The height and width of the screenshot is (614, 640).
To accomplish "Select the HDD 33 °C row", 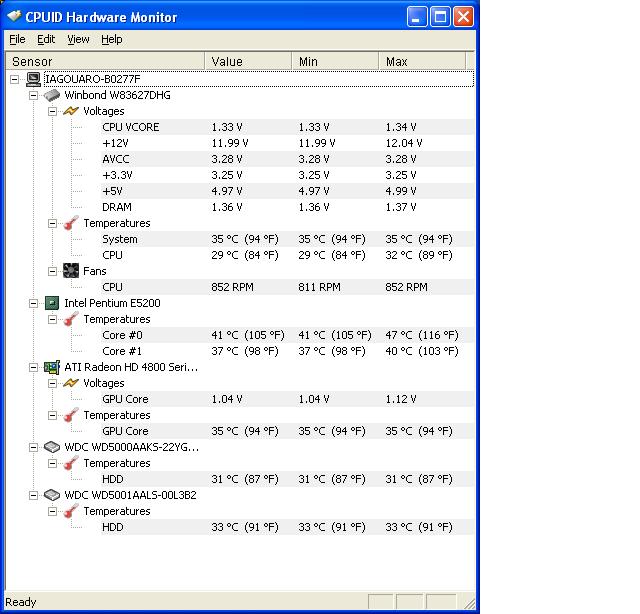I will pos(287,527).
